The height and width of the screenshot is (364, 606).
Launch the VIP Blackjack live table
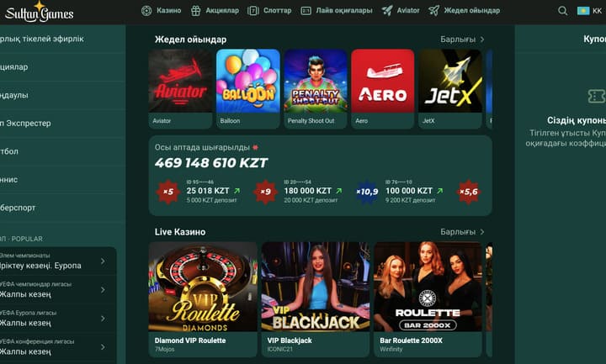pos(316,299)
